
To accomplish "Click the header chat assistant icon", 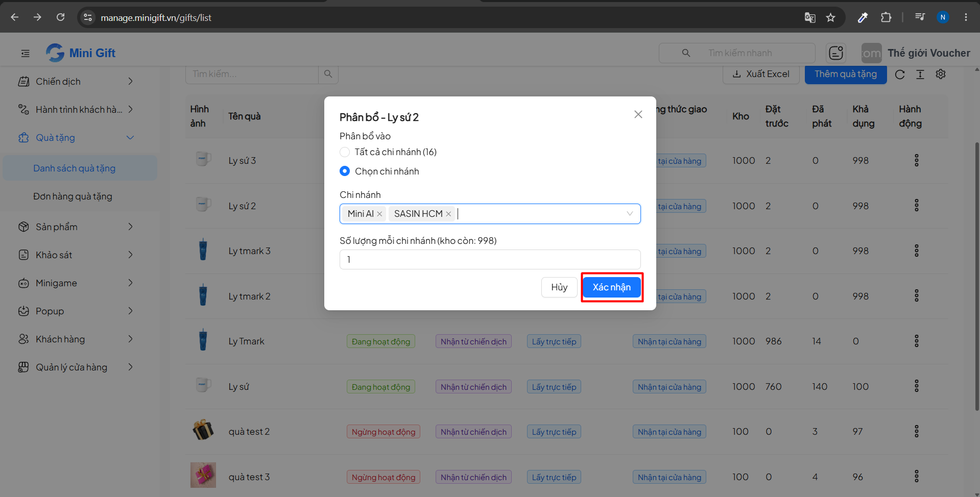I will pos(836,53).
